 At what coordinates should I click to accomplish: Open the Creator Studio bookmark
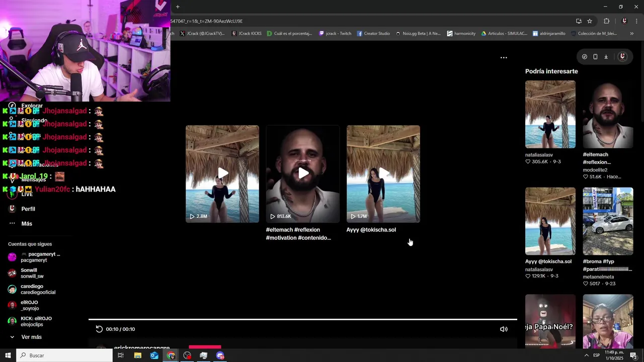coord(373,34)
